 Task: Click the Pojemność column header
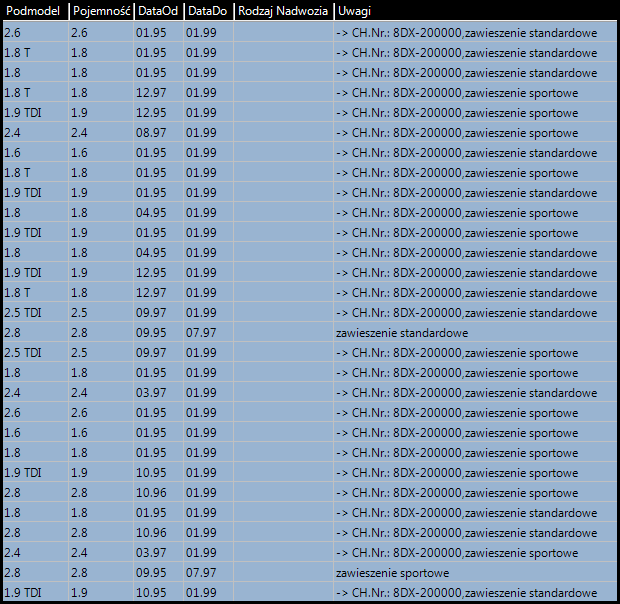pyautogui.click(x=100, y=12)
